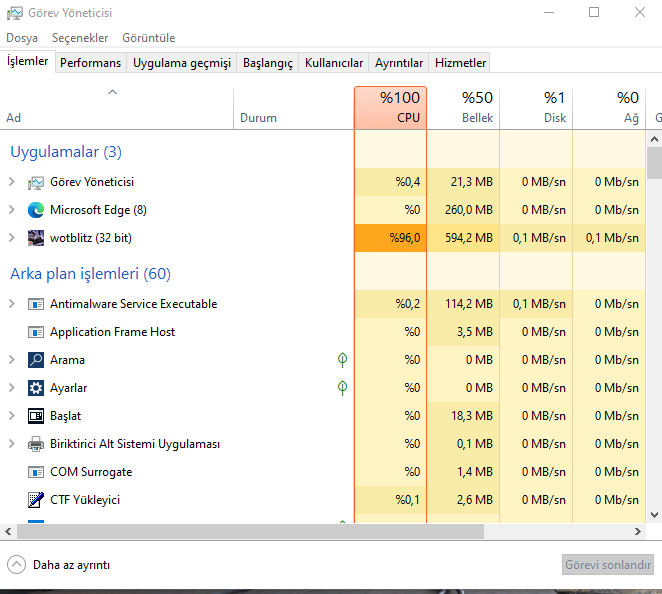662x594 pixels.
Task: Select the Görev Yöneticisi process icon
Action: click(x=36, y=182)
